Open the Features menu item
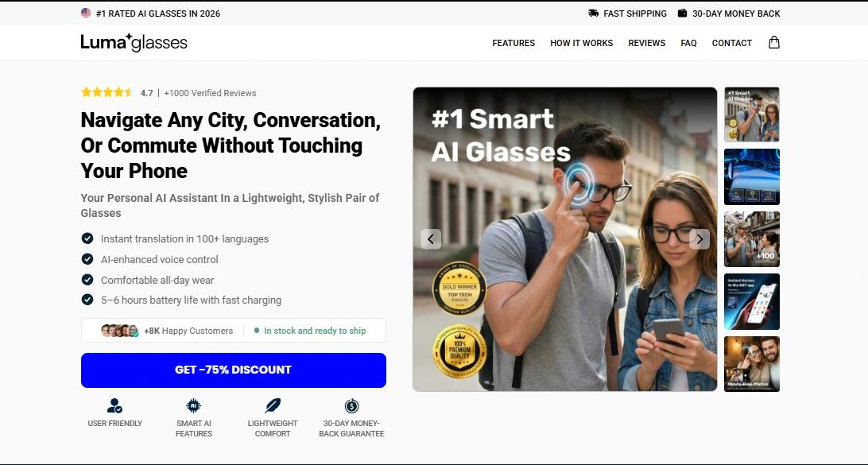This screenshot has height=465, width=868. [513, 43]
